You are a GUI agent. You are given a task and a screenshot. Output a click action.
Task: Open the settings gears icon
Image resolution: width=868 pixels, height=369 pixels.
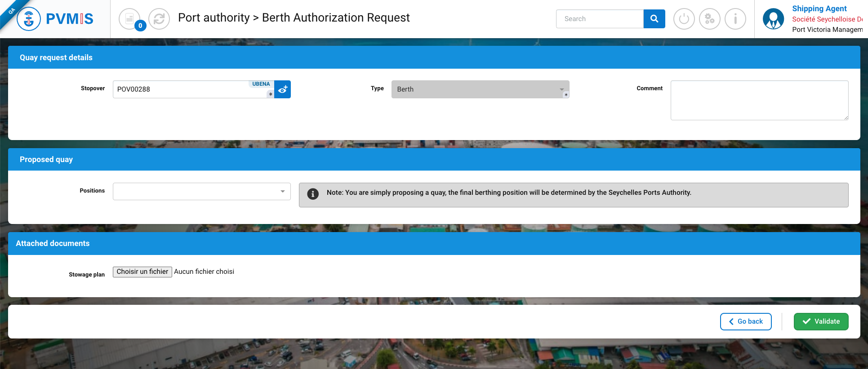pyautogui.click(x=709, y=19)
